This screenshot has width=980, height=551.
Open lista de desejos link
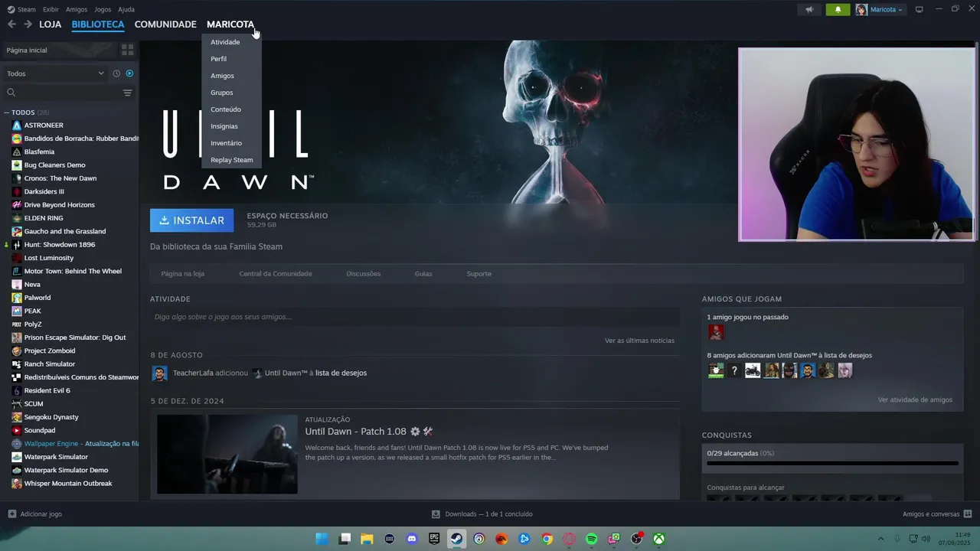pyautogui.click(x=341, y=373)
